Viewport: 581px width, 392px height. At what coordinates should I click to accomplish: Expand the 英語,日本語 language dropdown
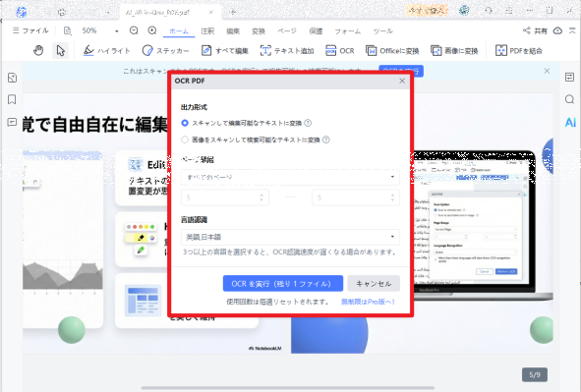[x=290, y=237]
